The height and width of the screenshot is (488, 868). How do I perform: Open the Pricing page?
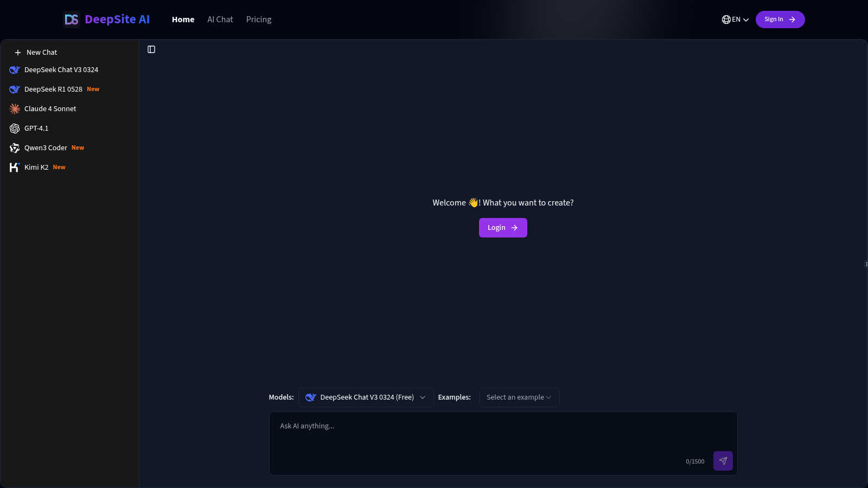[259, 20]
